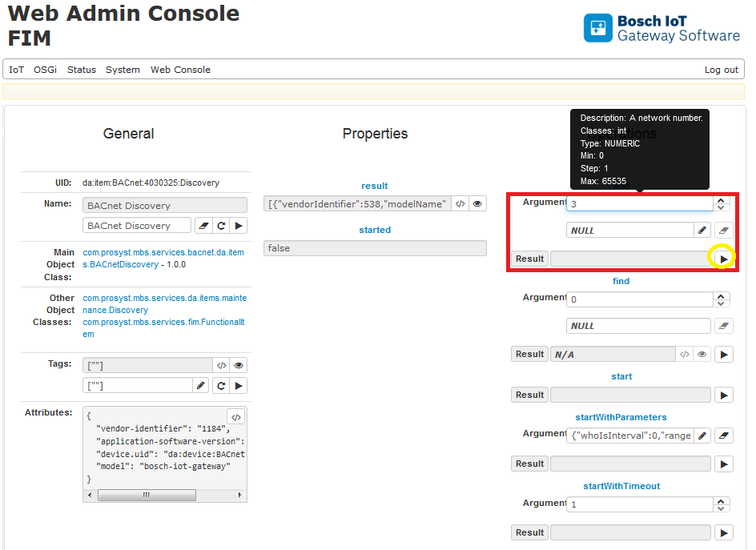Open the OSGi menu
Image resolution: width=756 pixels, height=550 pixels.
45,70
